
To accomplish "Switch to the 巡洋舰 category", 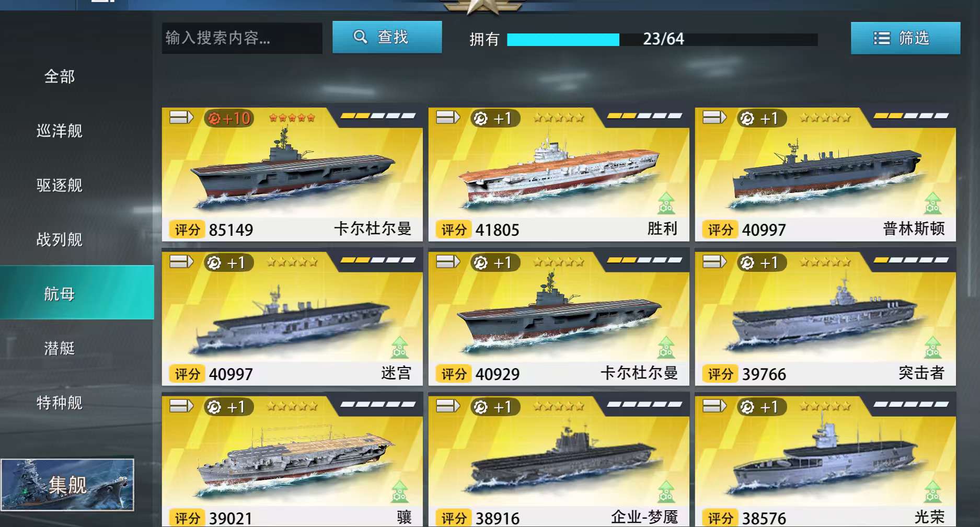I will pyautogui.click(x=60, y=131).
